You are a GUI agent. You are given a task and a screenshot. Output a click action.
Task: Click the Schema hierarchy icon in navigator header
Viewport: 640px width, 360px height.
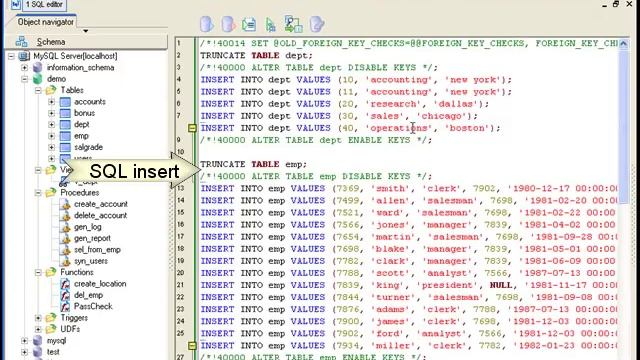(21, 42)
